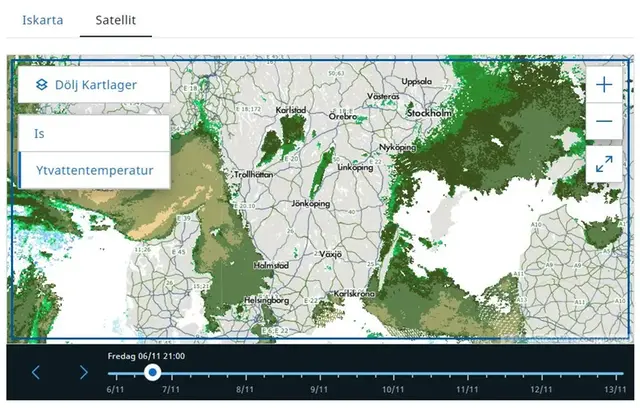Expand map to fullscreen
This screenshot has height=408, width=640.
coord(603,165)
